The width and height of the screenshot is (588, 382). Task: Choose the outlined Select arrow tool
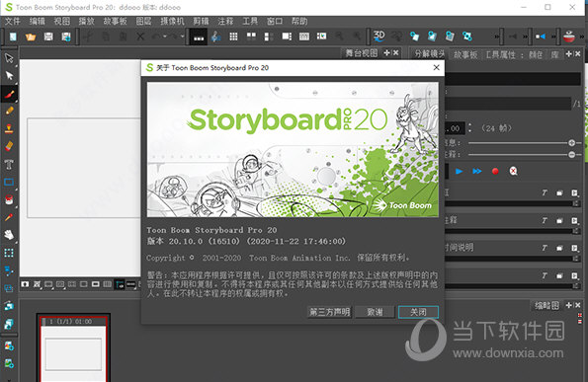coord(9,57)
